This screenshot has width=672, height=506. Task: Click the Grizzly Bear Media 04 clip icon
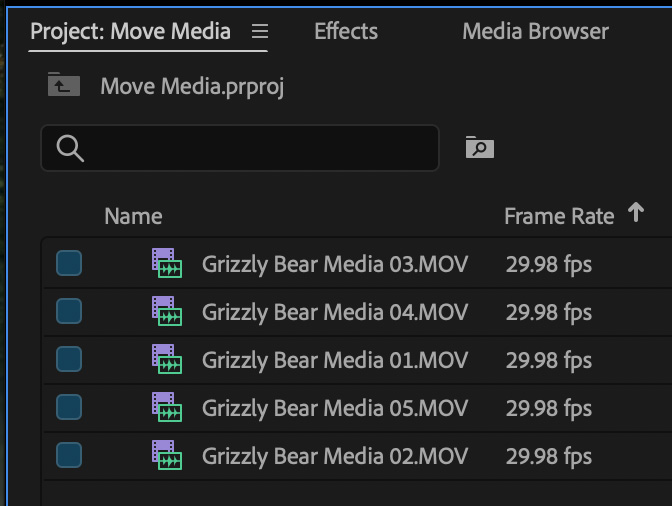(x=167, y=312)
